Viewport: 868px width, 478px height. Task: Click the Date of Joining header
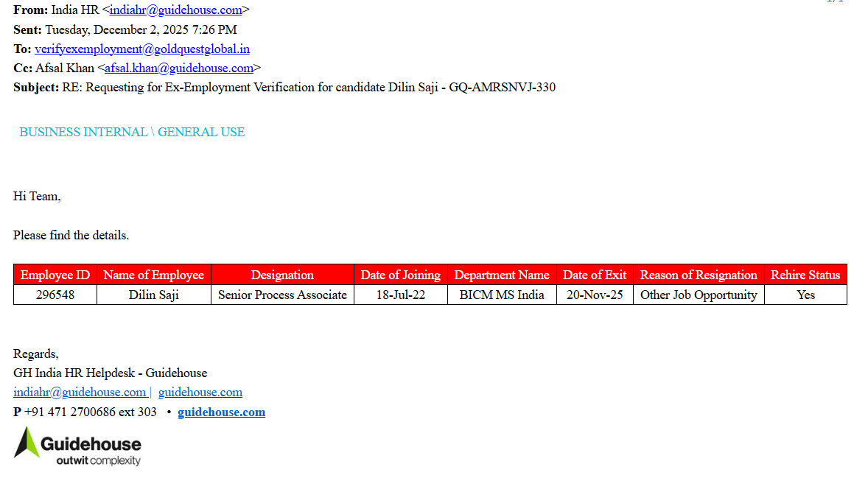[x=400, y=275]
